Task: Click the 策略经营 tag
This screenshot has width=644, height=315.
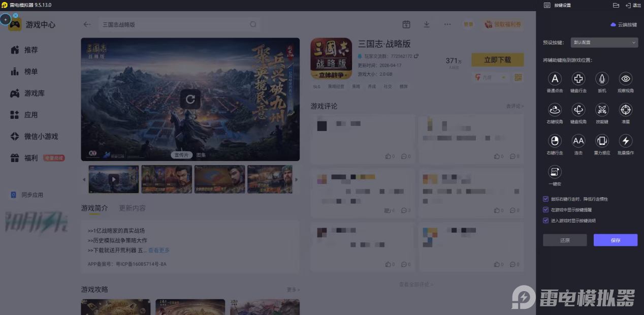Action: 336,86
